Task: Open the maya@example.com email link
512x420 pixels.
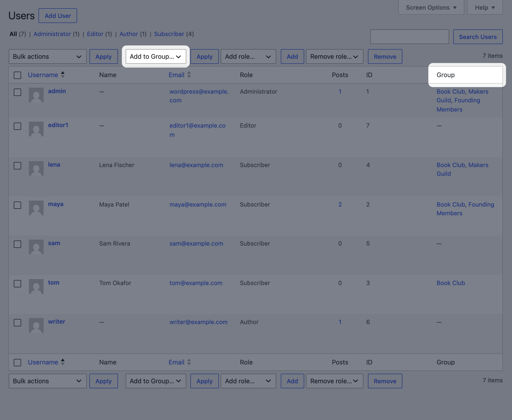Action: point(198,204)
